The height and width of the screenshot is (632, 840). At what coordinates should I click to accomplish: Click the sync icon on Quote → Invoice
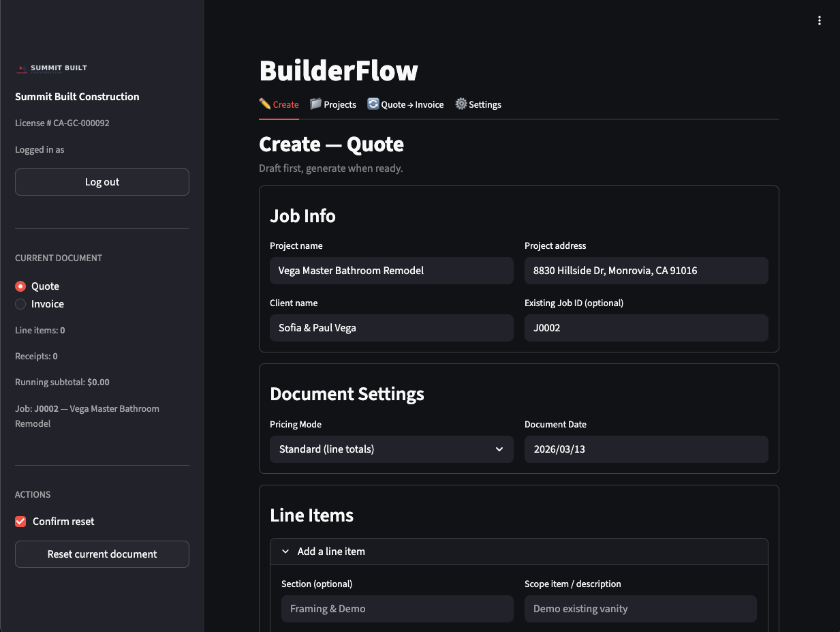pyautogui.click(x=373, y=104)
